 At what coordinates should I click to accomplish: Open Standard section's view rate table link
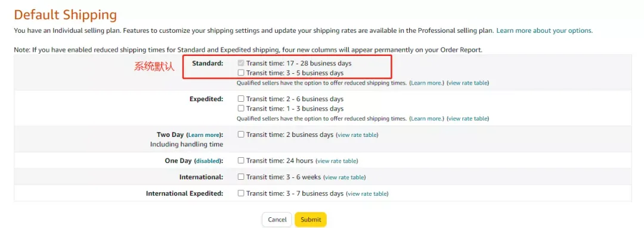[x=468, y=83]
